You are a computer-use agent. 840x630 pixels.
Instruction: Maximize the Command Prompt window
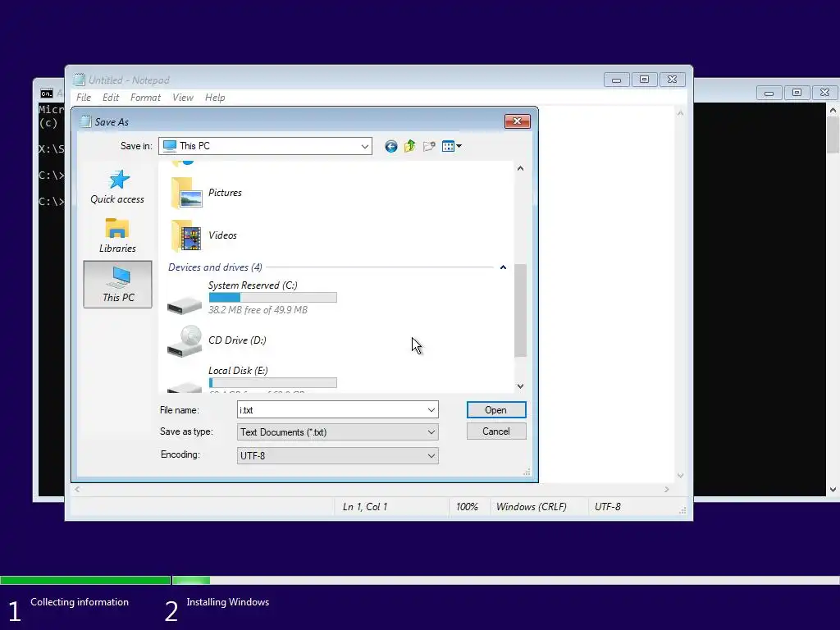pyautogui.click(x=797, y=93)
